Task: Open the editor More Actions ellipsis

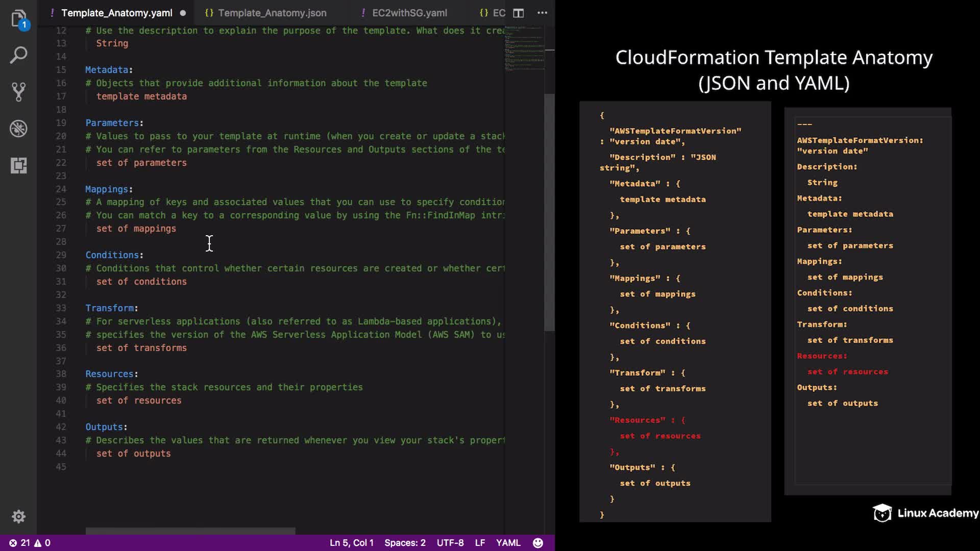Action: [x=542, y=13]
